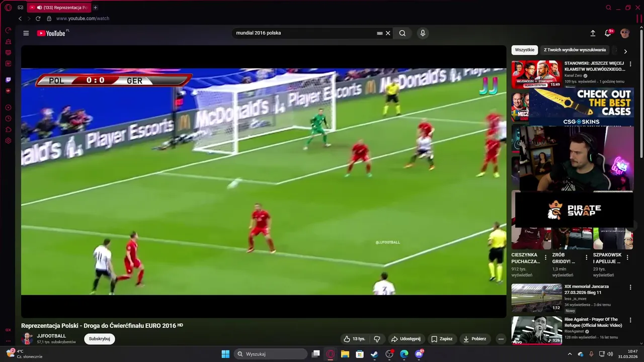This screenshot has width=644, height=362.
Task: Open more actions ellipsis below video
Action: [501, 339]
